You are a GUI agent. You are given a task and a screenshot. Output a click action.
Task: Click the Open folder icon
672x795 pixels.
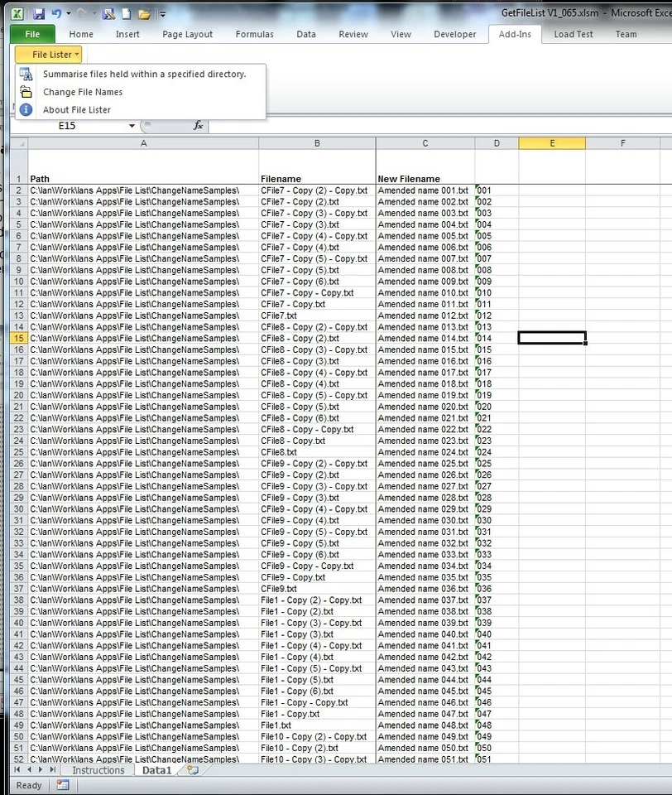pos(145,16)
